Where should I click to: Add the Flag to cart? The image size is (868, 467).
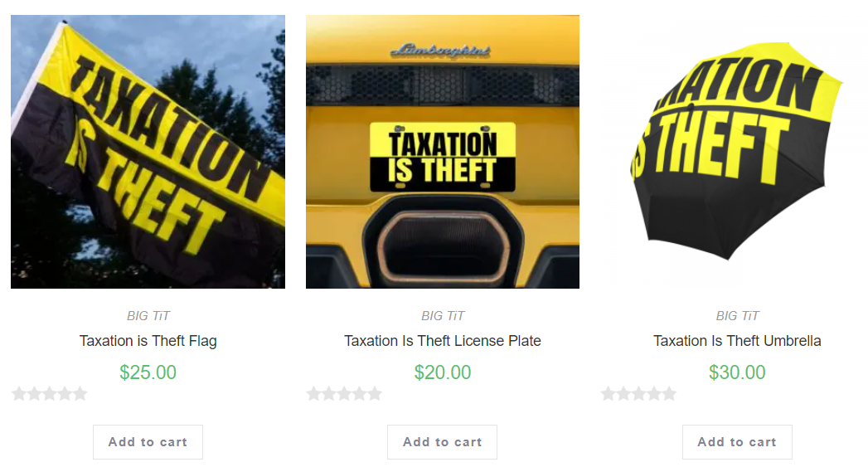coord(148,442)
